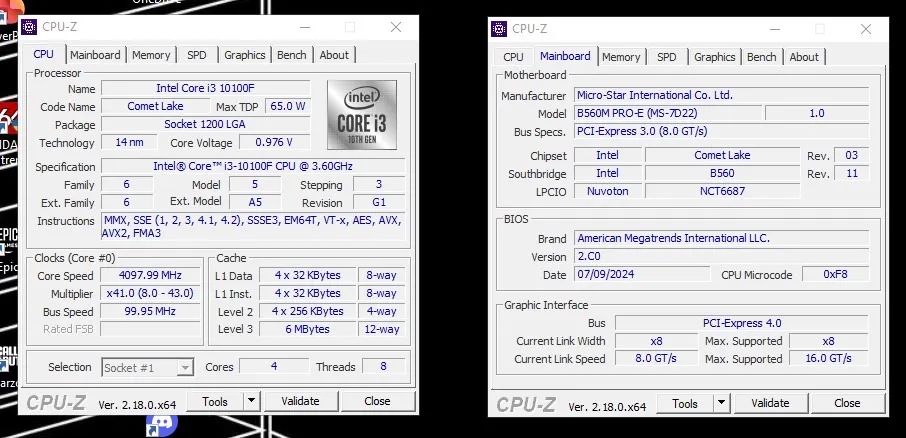906x438 pixels.
Task: Open Graphics tab in right CPU-Z window
Action: (x=714, y=57)
